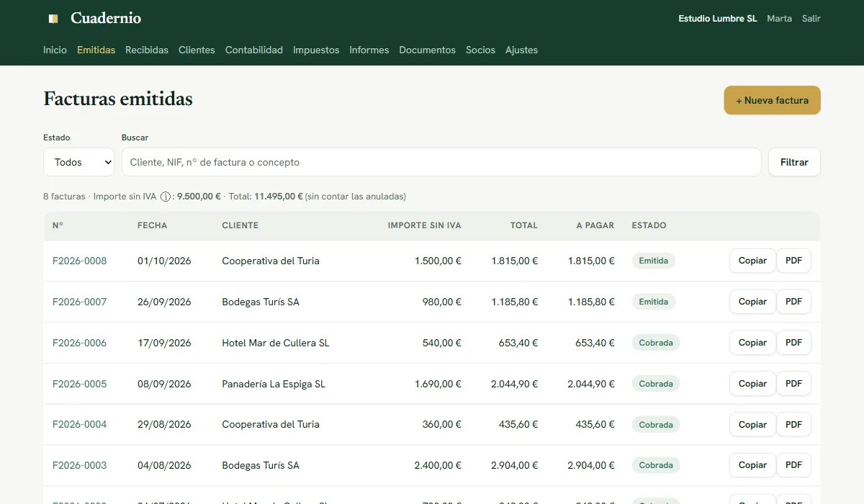Click client name Panadería La Espiga SL
The width and height of the screenshot is (864, 504).
tap(274, 384)
